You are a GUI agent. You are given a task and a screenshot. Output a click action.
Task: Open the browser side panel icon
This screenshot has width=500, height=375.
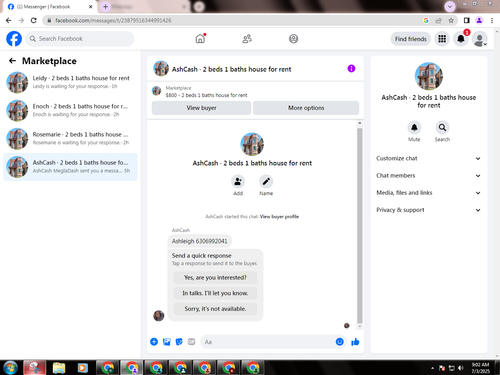[x=467, y=21]
